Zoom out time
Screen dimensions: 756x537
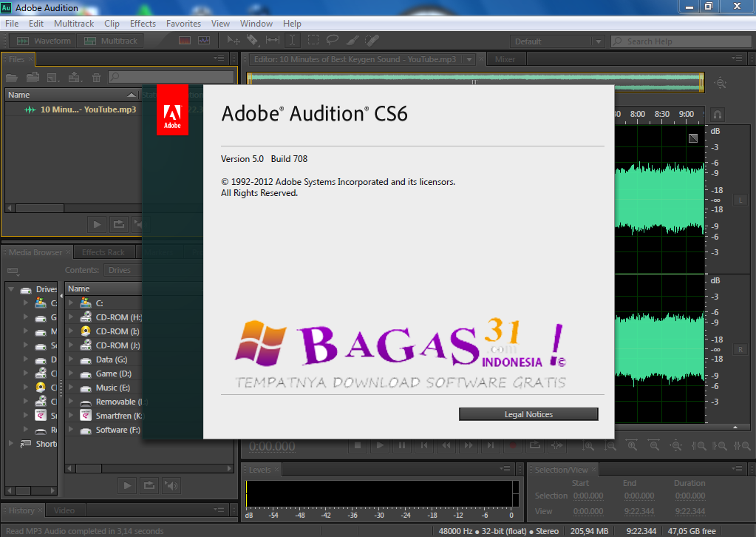(654, 446)
